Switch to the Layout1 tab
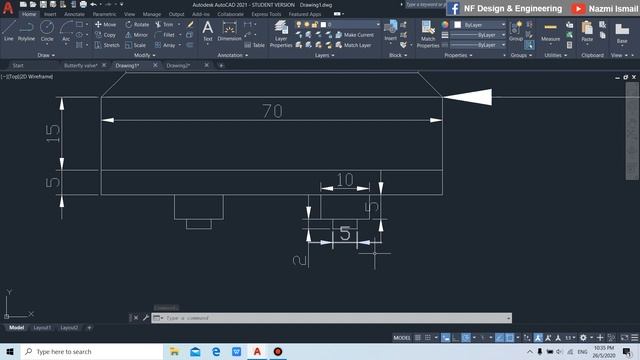 pyautogui.click(x=42, y=328)
